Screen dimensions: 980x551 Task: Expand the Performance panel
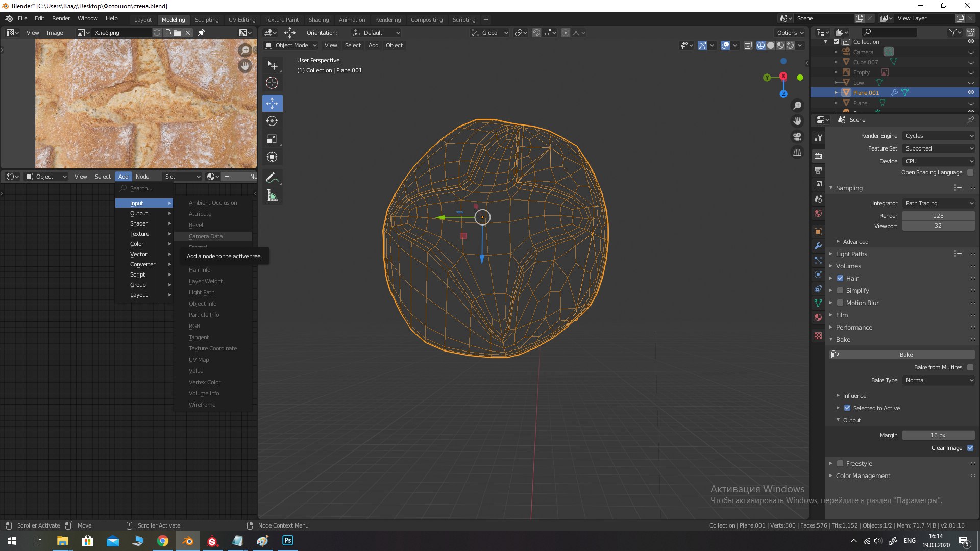(854, 327)
